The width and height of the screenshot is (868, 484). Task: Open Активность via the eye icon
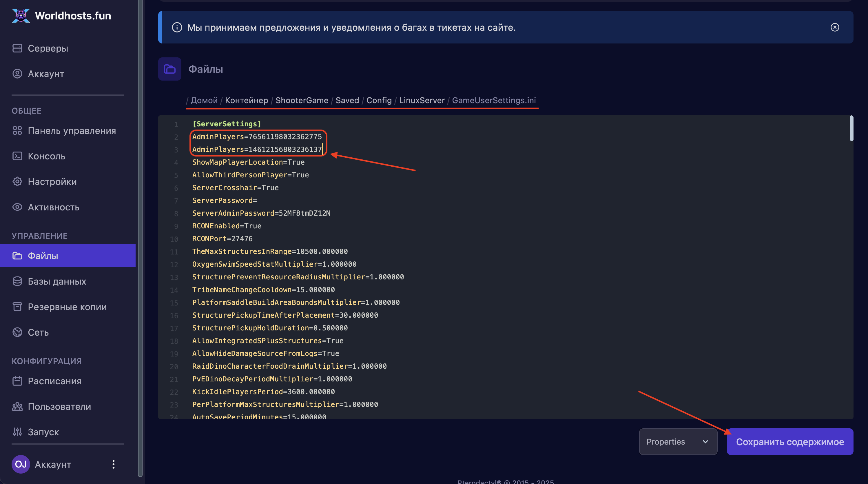[17, 207]
